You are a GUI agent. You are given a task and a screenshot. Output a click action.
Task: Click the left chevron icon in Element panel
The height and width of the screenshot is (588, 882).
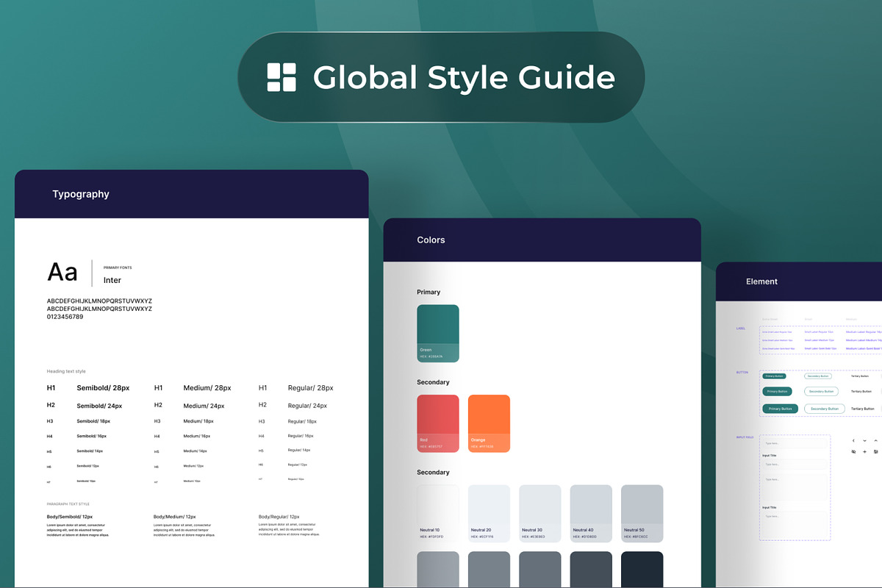pos(853,440)
